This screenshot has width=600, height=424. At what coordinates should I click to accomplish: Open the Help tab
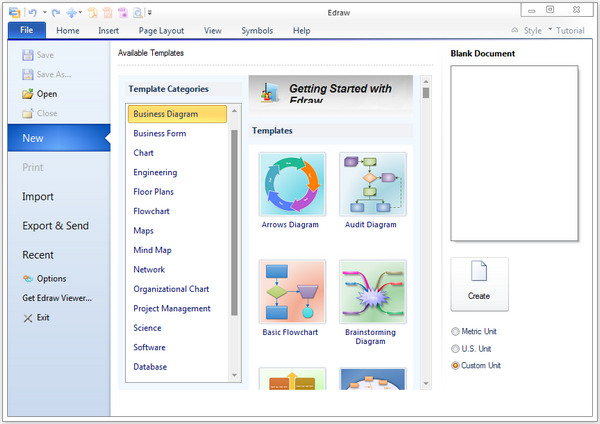(x=302, y=31)
